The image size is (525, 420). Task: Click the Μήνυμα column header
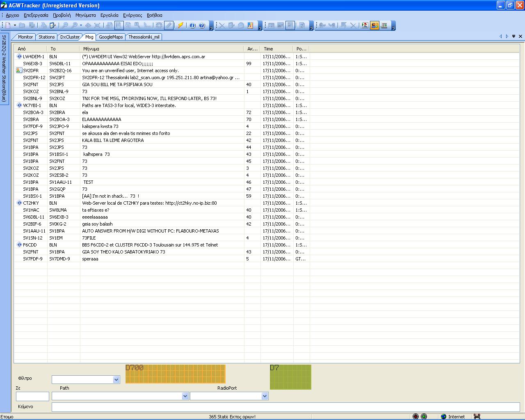click(x=162, y=49)
